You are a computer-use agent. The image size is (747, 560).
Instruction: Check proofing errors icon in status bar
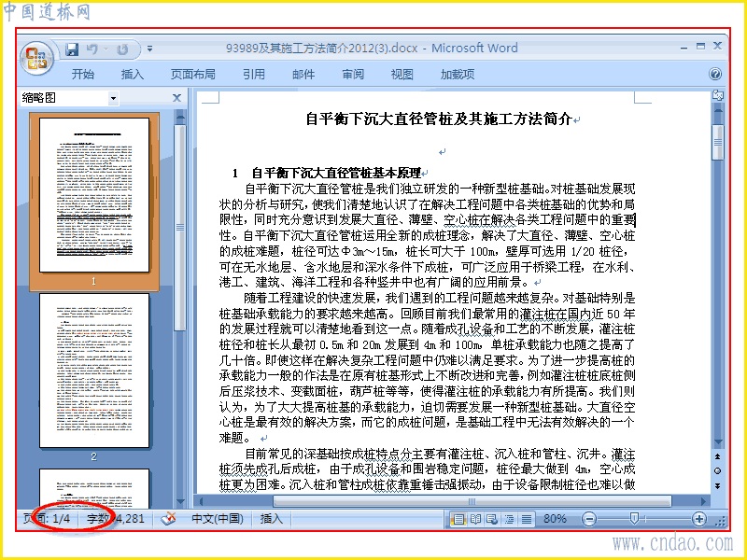pyautogui.click(x=168, y=519)
